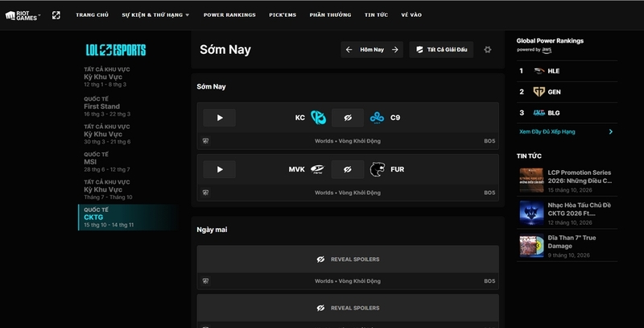
Task: Click Worlds league icon in first tomorrow card
Action: point(206,281)
